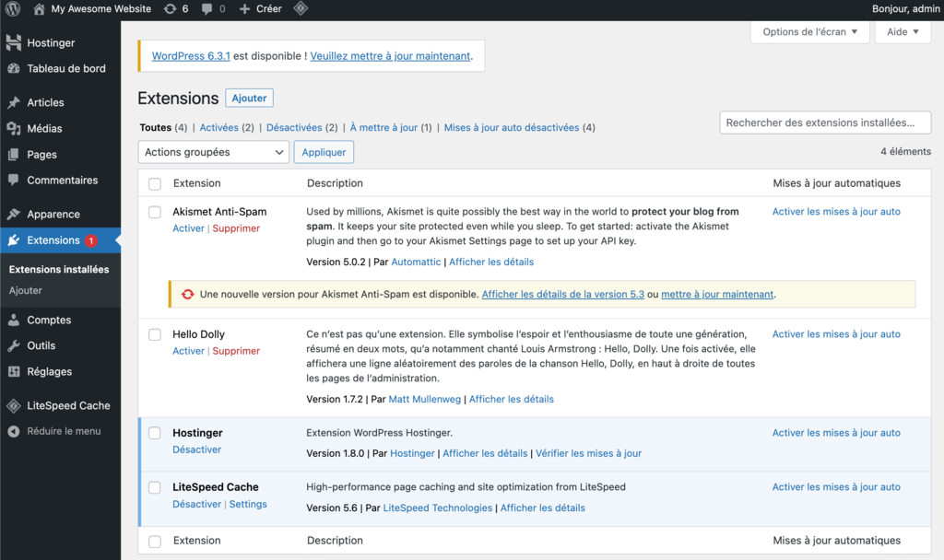Viewport: 944px width, 560px height.
Task: Update Akismet via mettre à jour maintenant
Action: click(716, 294)
